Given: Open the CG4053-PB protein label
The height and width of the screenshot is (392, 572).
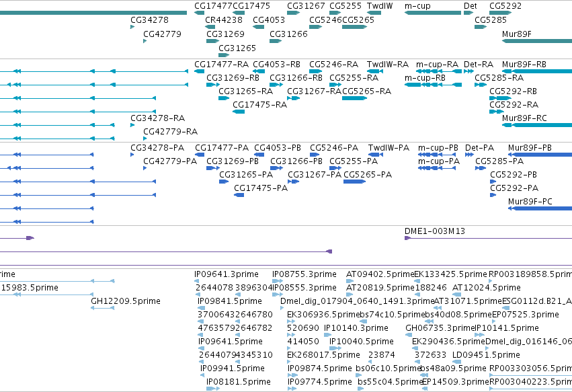Looking at the screenshot, I should [278, 148].
